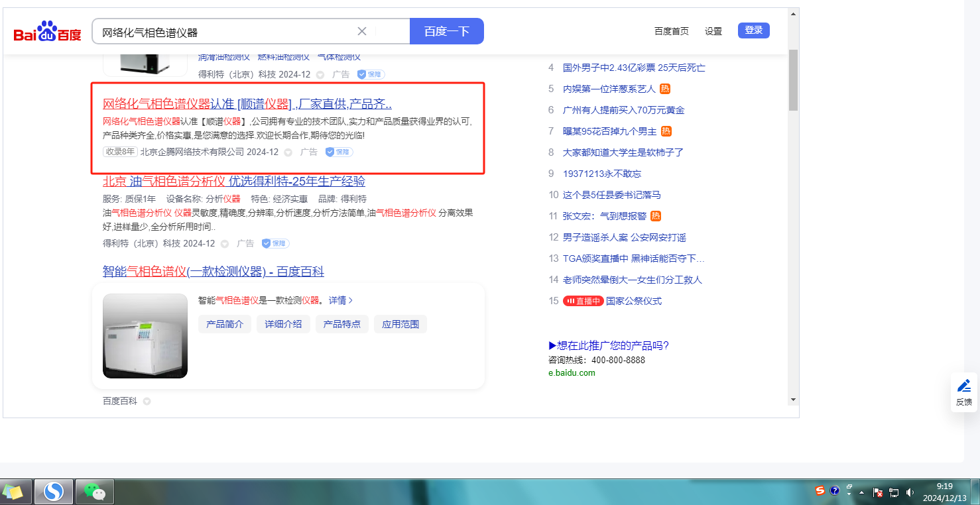Open Sogou browser in the taskbar
This screenshot has height=505, width=980.
(x=54, y=492)
